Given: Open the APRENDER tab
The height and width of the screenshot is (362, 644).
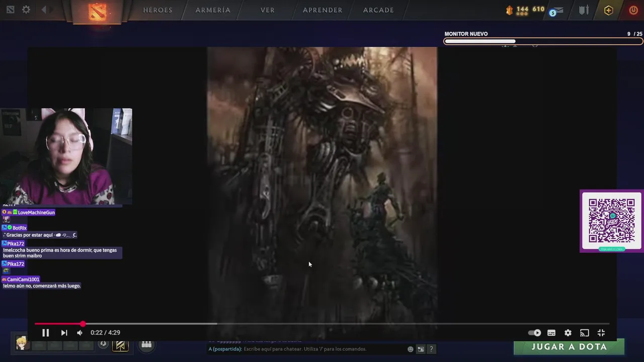Looking at the screenshot, I should coord(323,10).
